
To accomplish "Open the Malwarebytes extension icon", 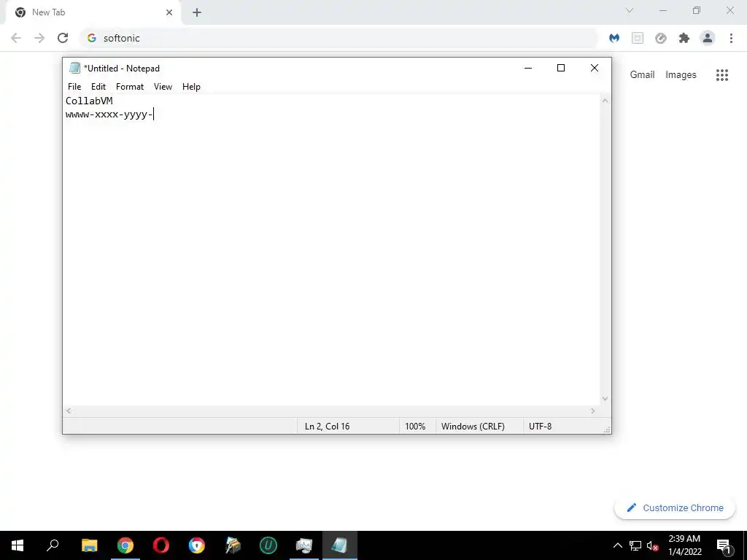I will (x=614, y=38).
